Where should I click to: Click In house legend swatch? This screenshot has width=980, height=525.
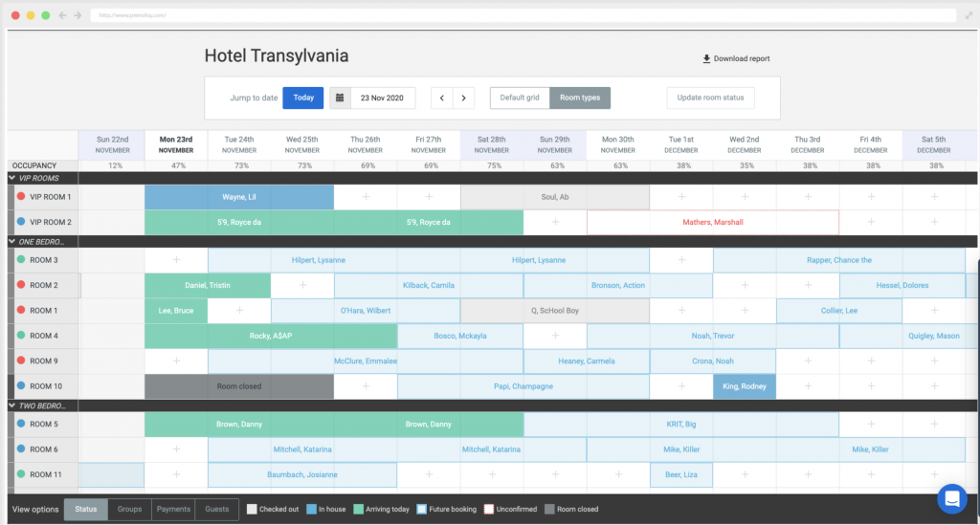(x=311, y=510)
